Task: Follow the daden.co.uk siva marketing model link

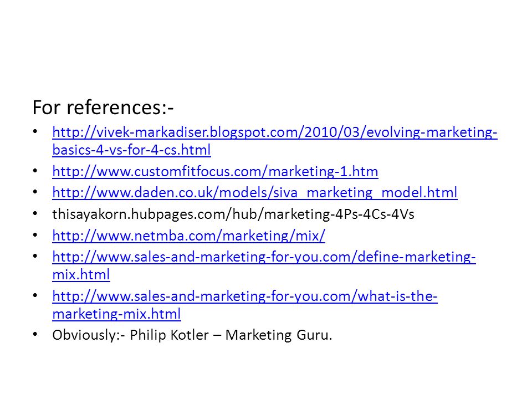Action: [x=255, y=192]
